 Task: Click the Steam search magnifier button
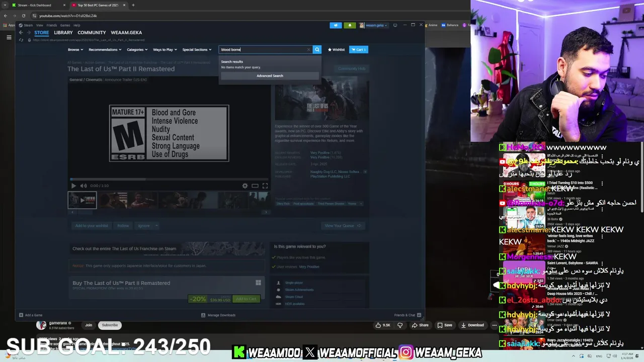317,49
